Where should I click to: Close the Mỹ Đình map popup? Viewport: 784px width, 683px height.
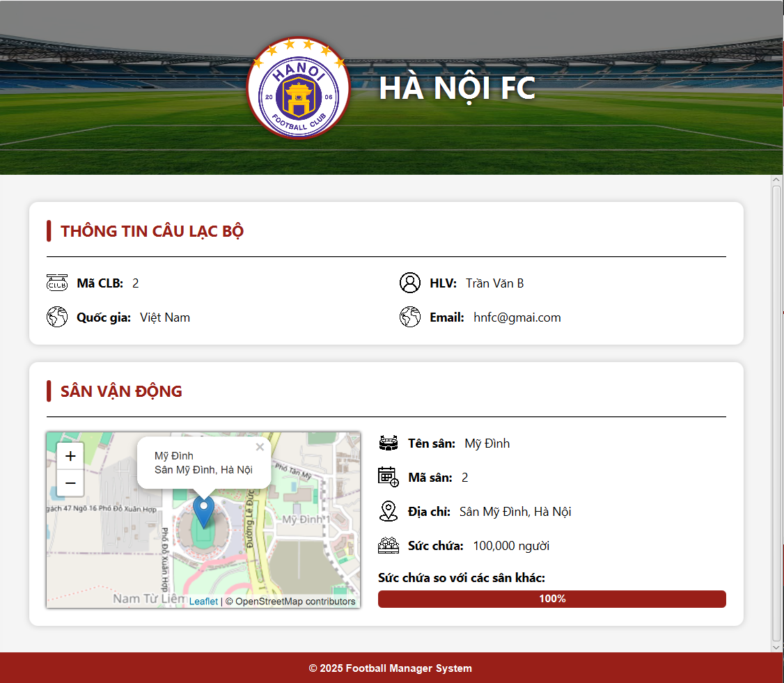coord(260,448)
